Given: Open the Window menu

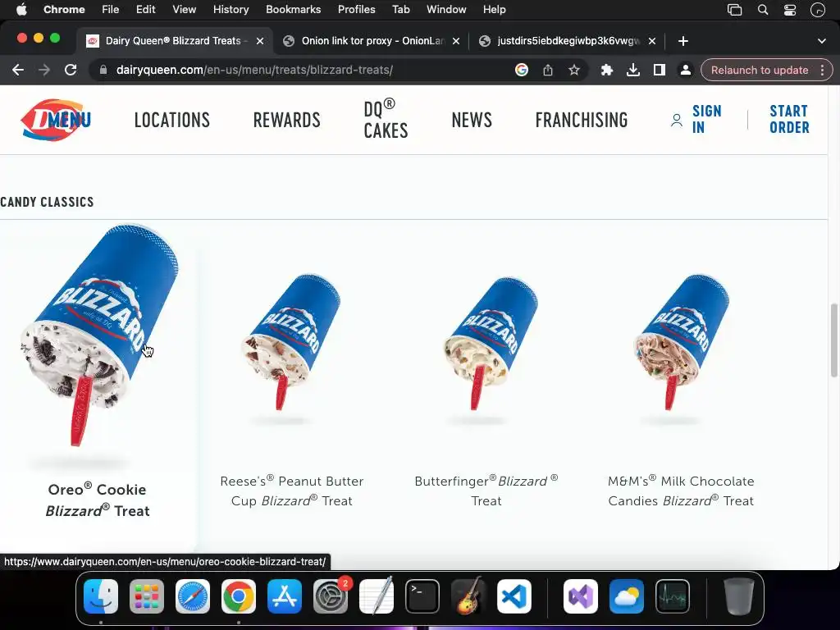Looking at the screenshot, I should click(446, 10).
